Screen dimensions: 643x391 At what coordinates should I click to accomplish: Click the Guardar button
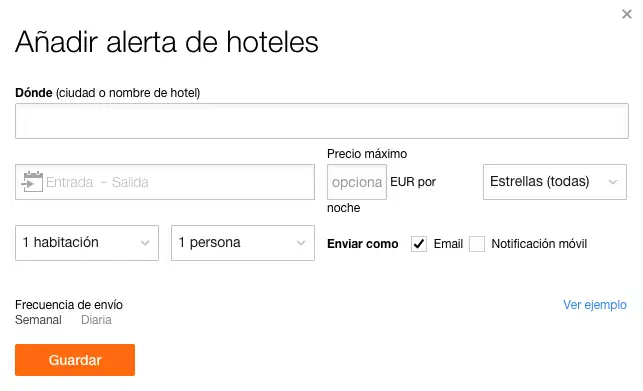point(75,360)
